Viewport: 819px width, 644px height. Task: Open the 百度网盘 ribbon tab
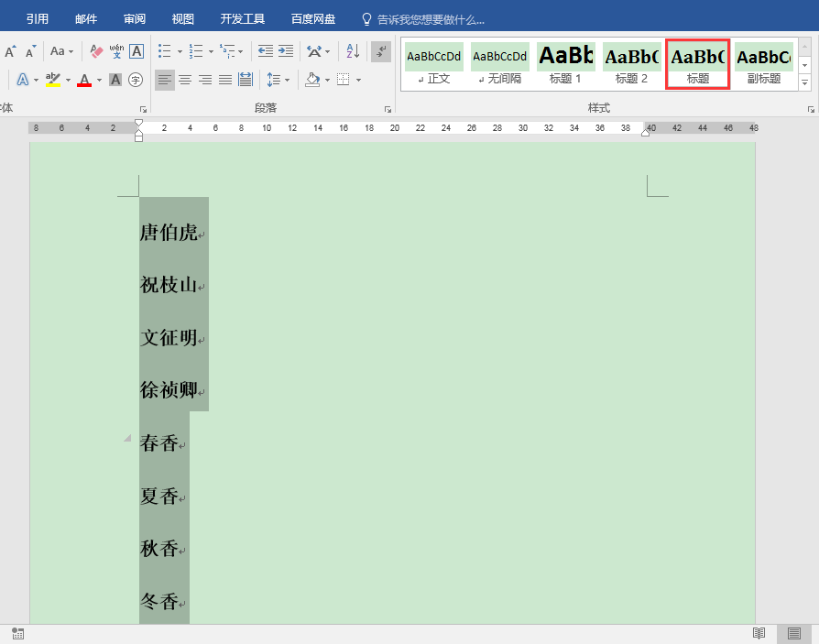313,19
